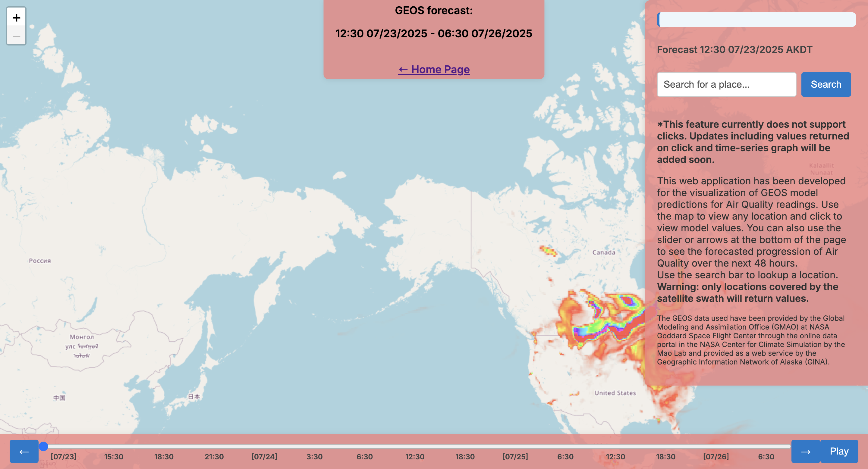Click the 日本 label on the map

(194, 397)
